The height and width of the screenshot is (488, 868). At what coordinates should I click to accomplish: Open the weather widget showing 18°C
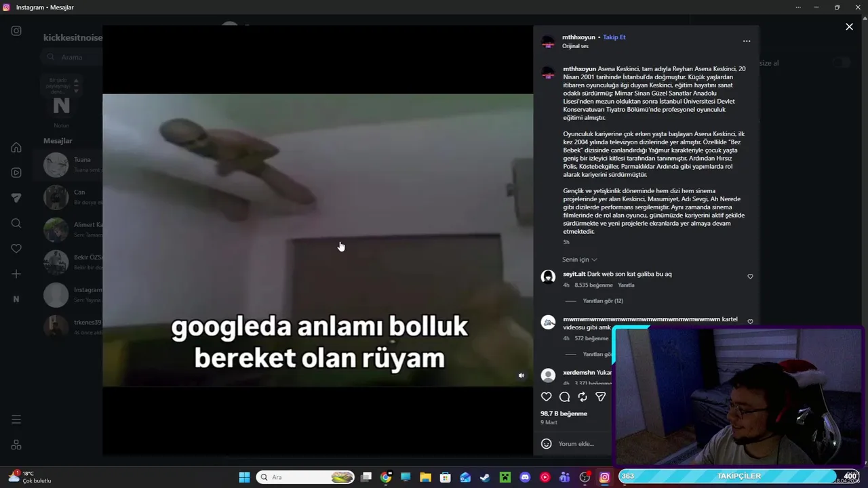(x=30, y=477)
